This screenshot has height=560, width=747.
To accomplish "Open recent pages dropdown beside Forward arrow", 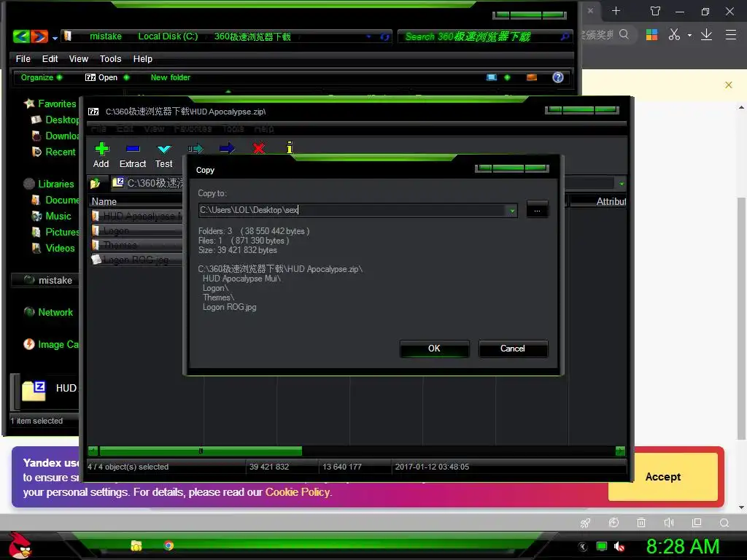I will (55, 38).
